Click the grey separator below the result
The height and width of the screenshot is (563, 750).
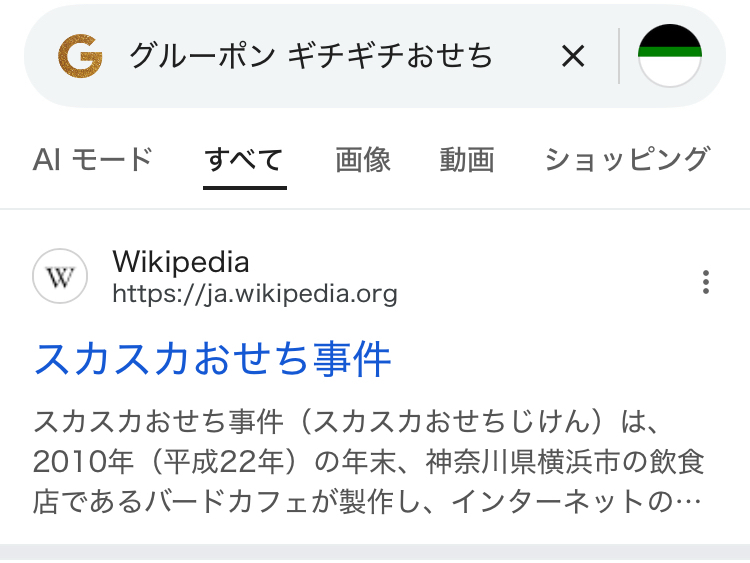click(x=375, y=553)
